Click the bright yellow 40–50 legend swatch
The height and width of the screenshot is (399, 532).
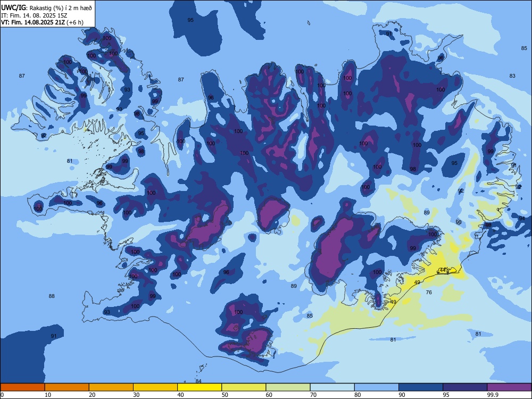coord(199,387)
